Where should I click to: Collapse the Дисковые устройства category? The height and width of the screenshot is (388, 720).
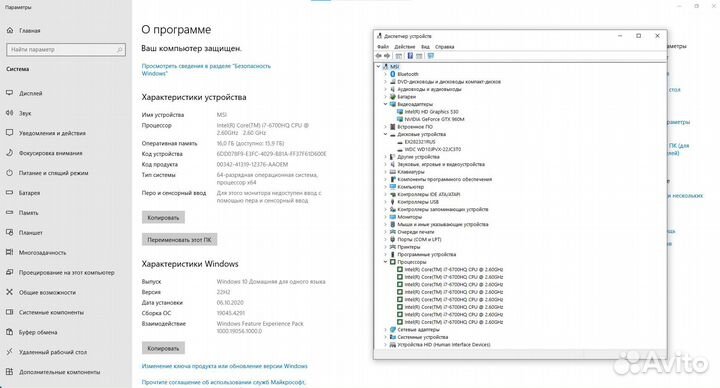click(x=386, y=134)
